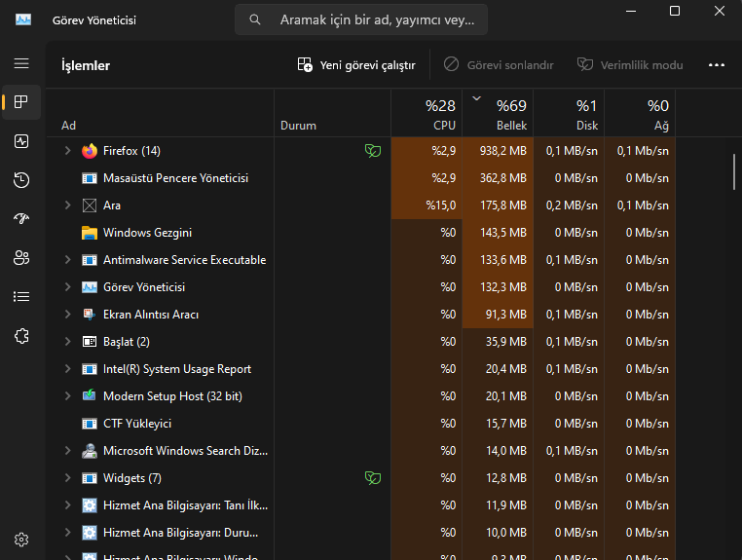
Task: Open the Details page list icon
Action: pyautogui.click(x=21, y=297)
